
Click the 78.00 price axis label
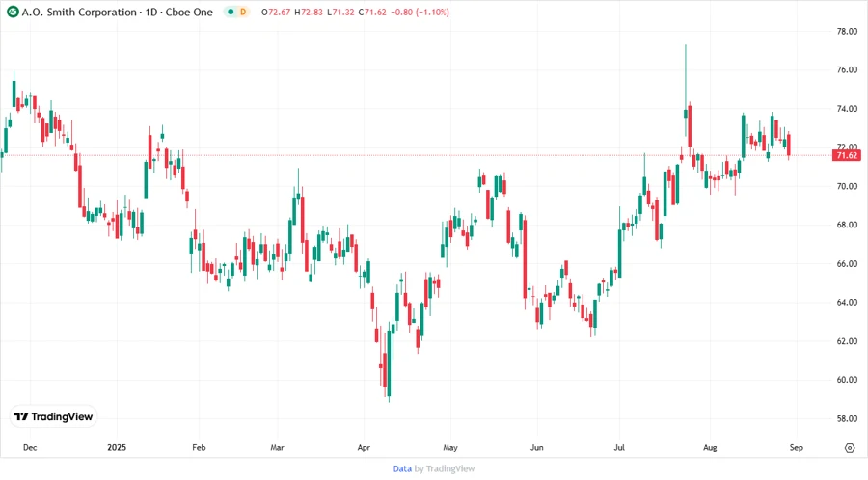(x=847, y=32)
